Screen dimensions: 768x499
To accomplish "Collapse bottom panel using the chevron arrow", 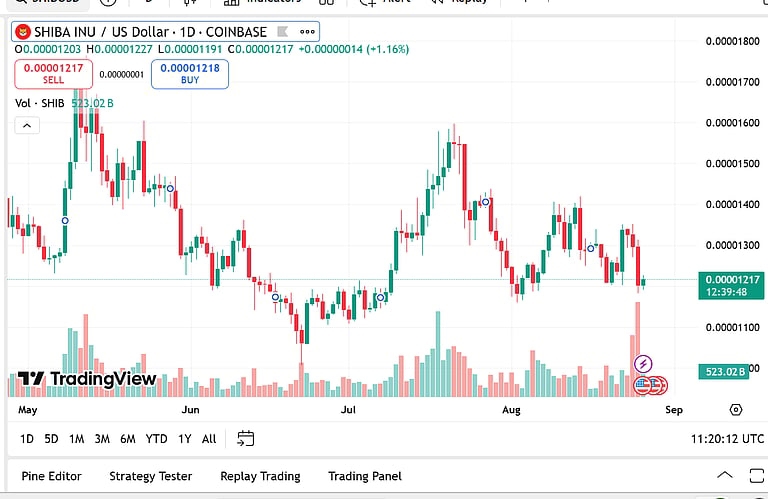I will (x=725, y=475).
